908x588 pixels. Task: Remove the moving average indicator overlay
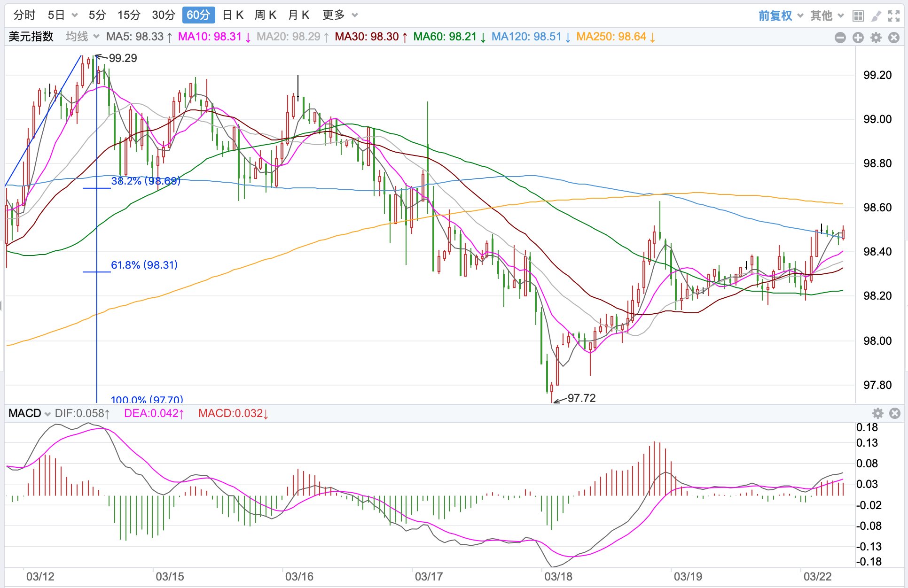pyautogui.click(x=894, y=38)
